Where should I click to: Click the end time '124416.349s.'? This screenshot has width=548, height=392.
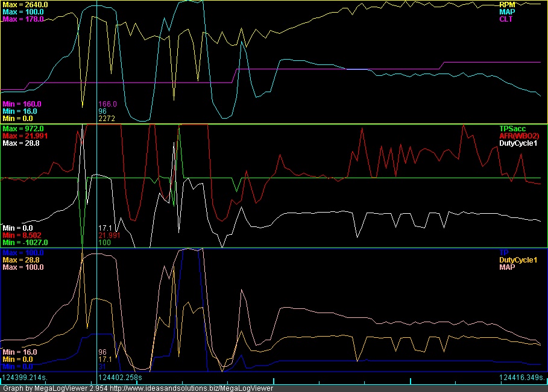tap(523, 378)
